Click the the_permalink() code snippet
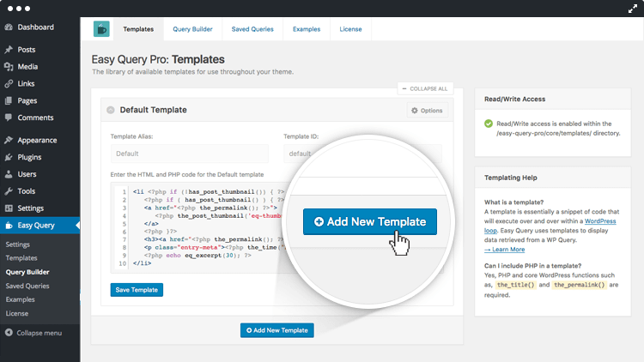 [579, 285]
